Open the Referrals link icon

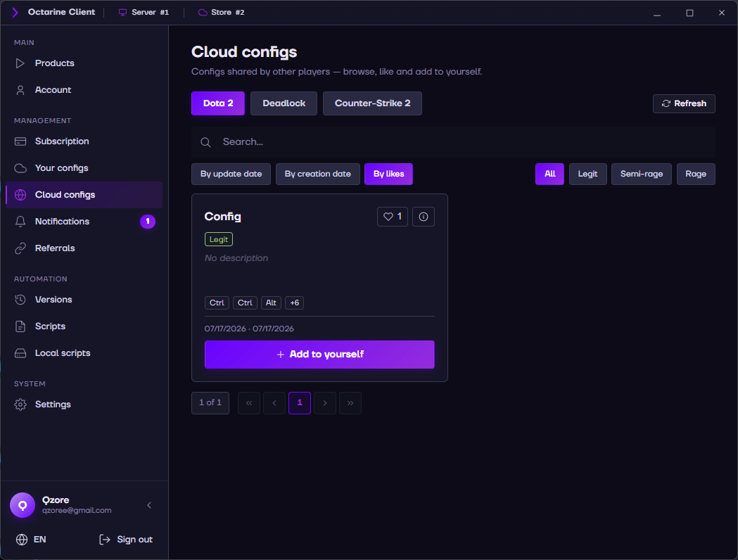(x=20, y=248)
